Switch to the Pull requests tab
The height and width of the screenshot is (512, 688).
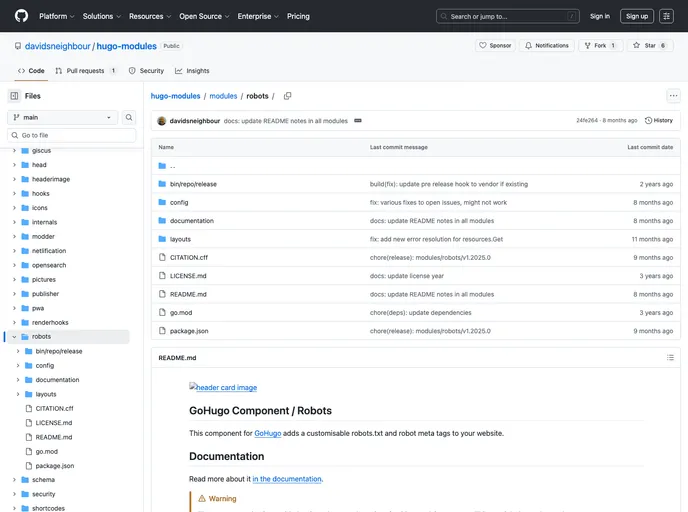click(x=85, y=71)
